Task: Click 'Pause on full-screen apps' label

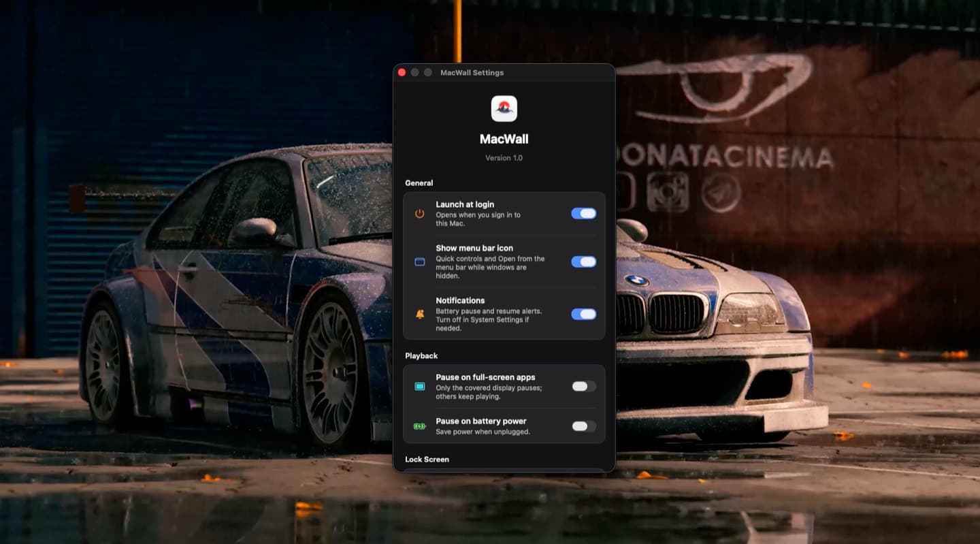Action: tap(485, 377)
